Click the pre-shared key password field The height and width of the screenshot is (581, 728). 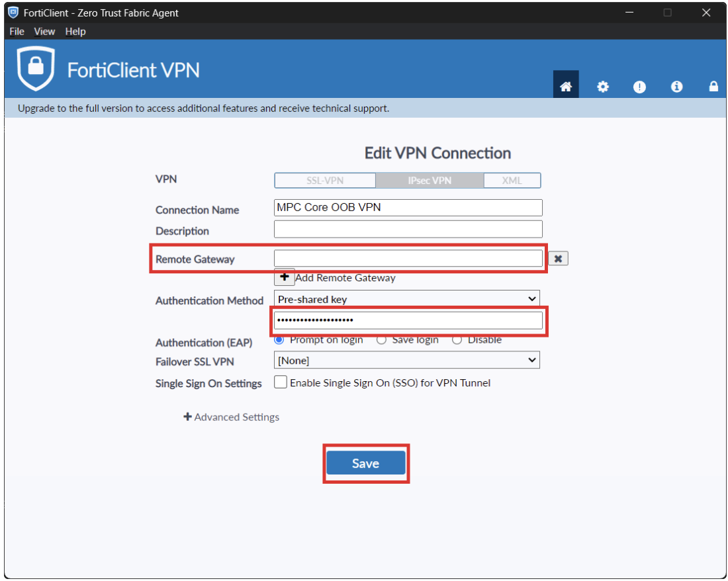408,320
